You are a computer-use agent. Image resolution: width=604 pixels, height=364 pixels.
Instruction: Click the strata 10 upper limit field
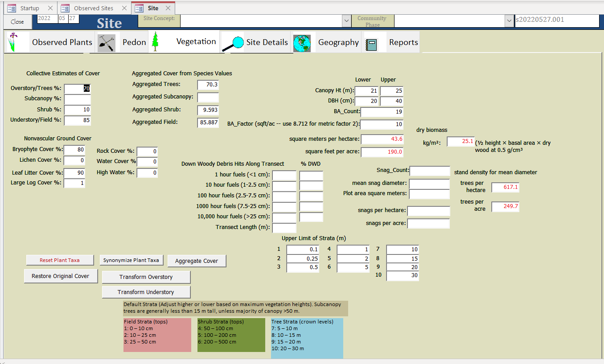click(403, 276)
